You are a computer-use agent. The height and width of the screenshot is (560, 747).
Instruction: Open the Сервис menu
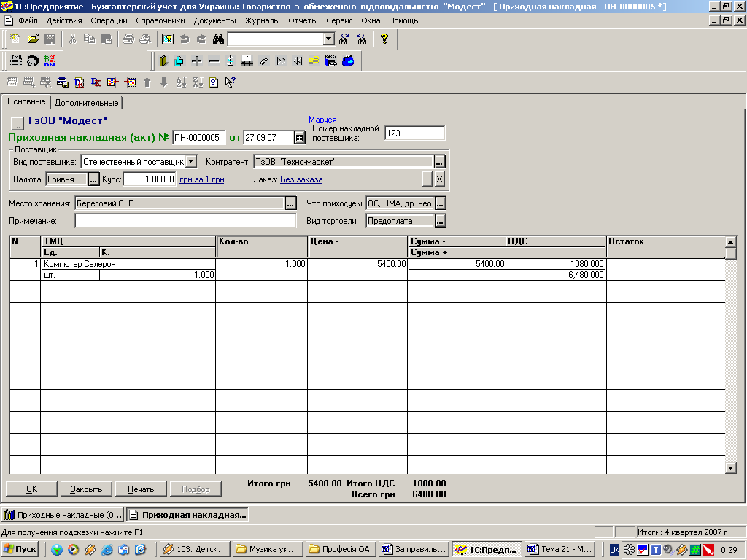[x=339, y=20]
